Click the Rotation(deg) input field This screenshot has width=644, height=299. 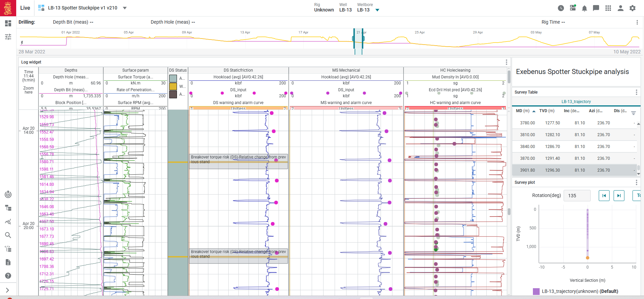pyautogui.click(x=577, y=196)
